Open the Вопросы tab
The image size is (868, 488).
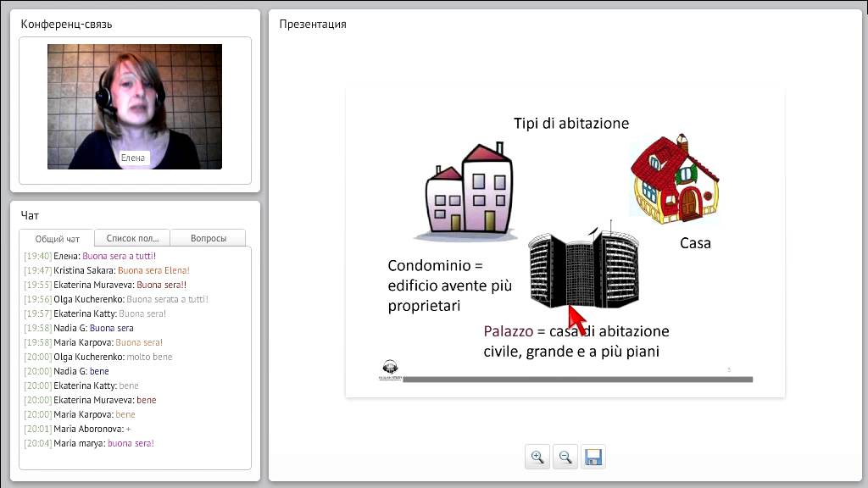tap(209, 238)
